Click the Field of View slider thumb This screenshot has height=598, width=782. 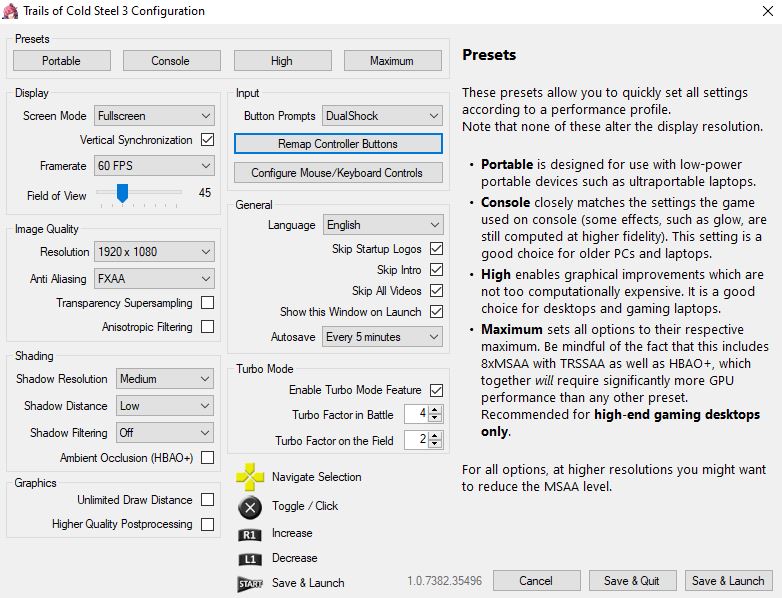(x=122, y=193)
